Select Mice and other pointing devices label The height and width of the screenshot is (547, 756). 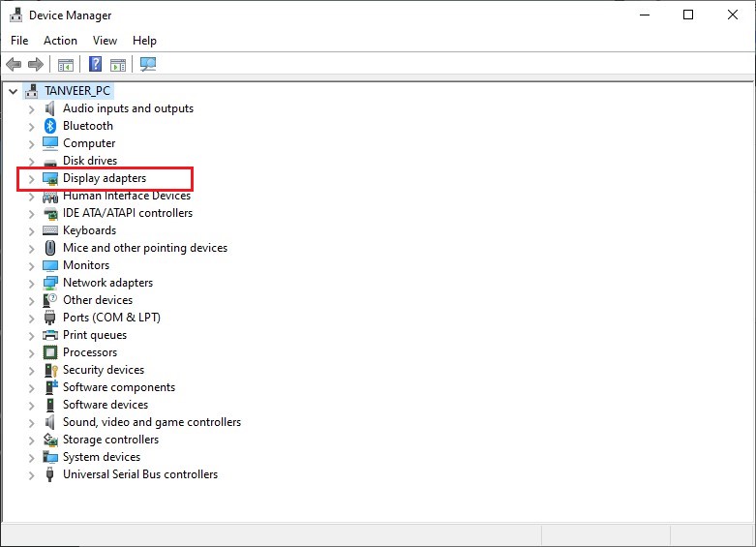pos(145,248)
